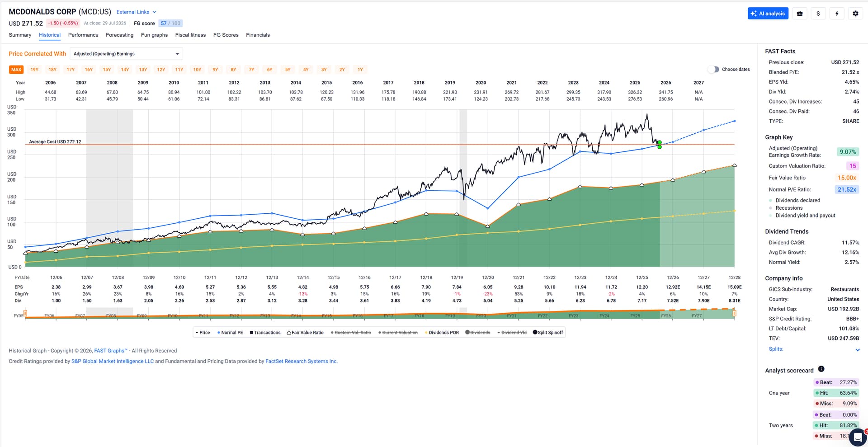
Task: Select the 1Y time range
Action: click(x=360, y=70)
